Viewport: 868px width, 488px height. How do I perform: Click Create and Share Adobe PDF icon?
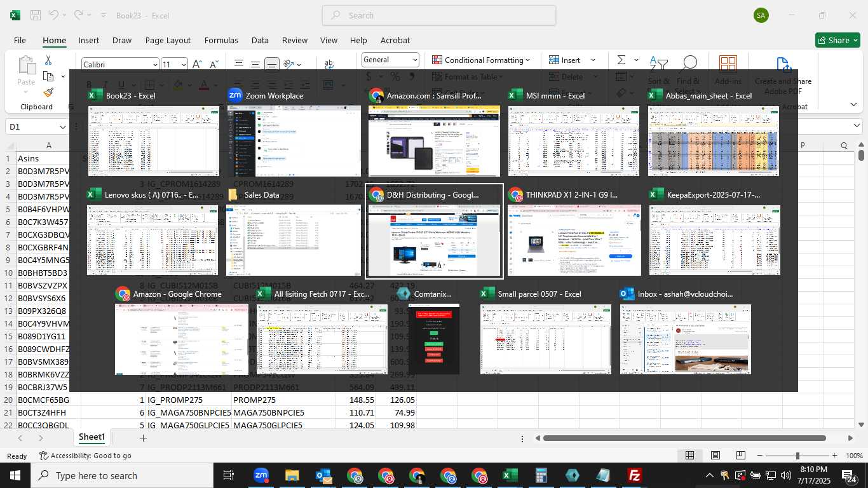[x=783, y=65]
